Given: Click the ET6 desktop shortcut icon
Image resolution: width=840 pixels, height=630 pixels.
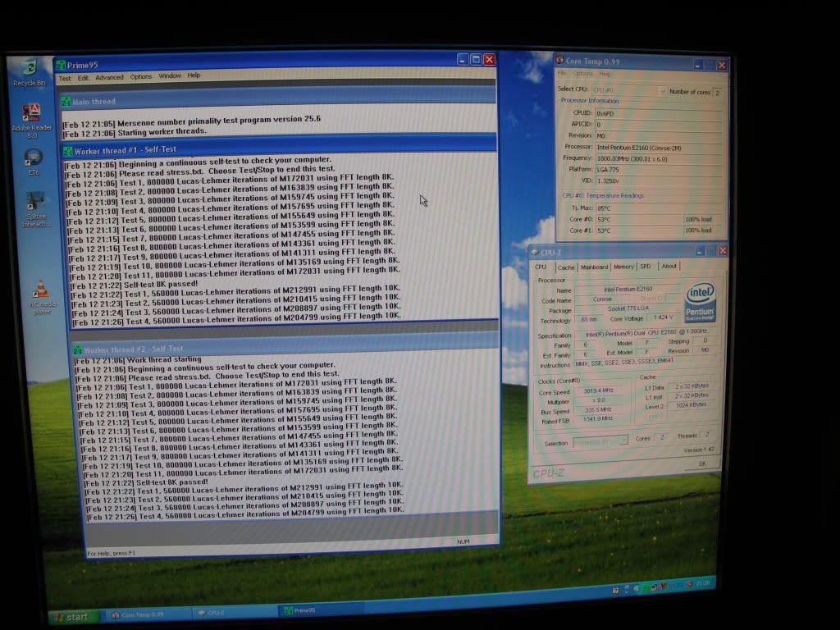Looking at the screenshot, I should point(33,157).
